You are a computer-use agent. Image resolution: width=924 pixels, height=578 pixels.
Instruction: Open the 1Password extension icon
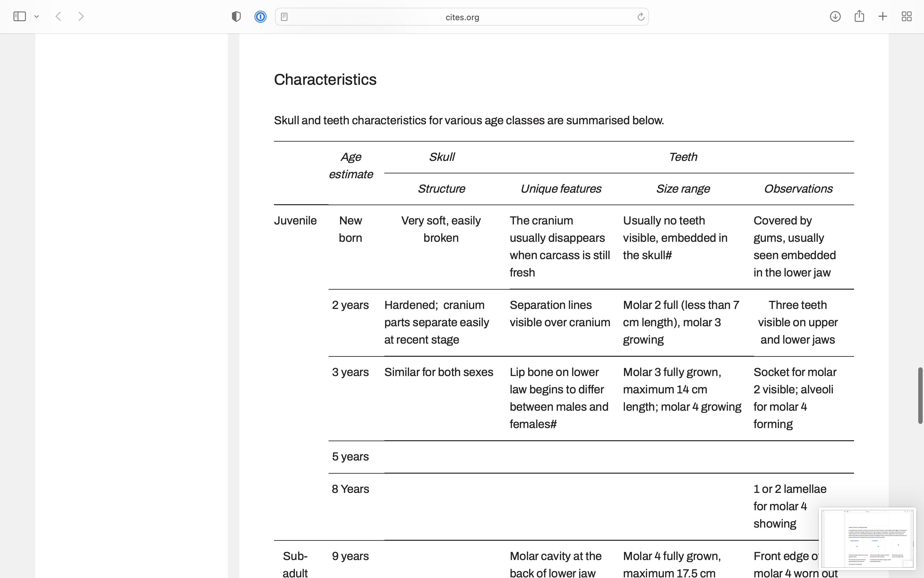point(261,16)
